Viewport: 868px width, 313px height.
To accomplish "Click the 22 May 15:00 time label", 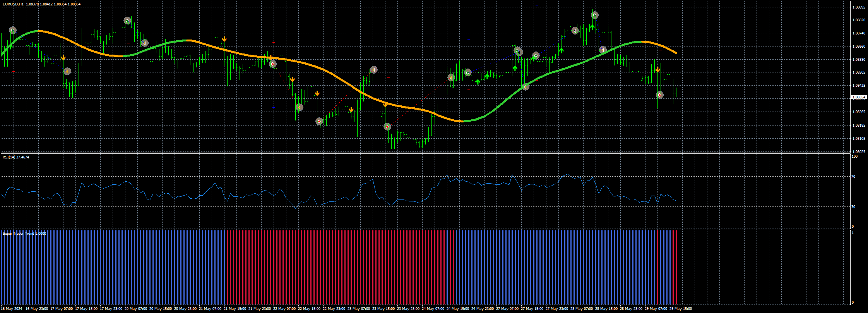I will pyautogui.click(x=309, y=309).
